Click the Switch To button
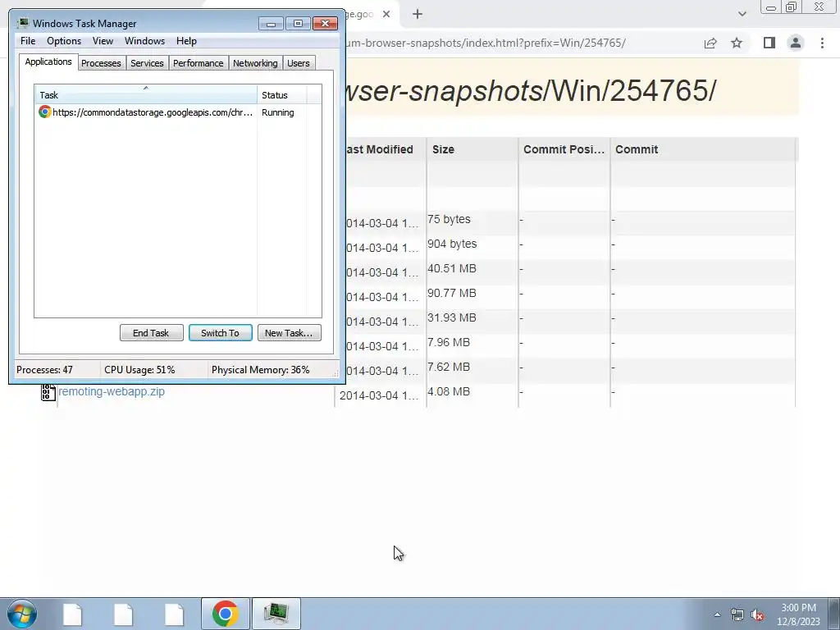Viewport: 840px width, 630px height. pyautogui.click(x=220, y=333)
